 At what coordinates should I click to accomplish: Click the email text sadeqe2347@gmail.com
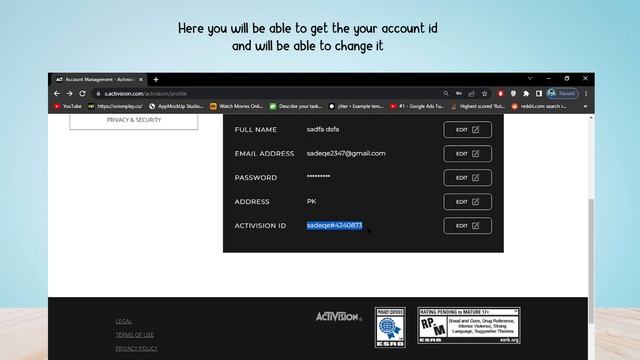(346, 153)
